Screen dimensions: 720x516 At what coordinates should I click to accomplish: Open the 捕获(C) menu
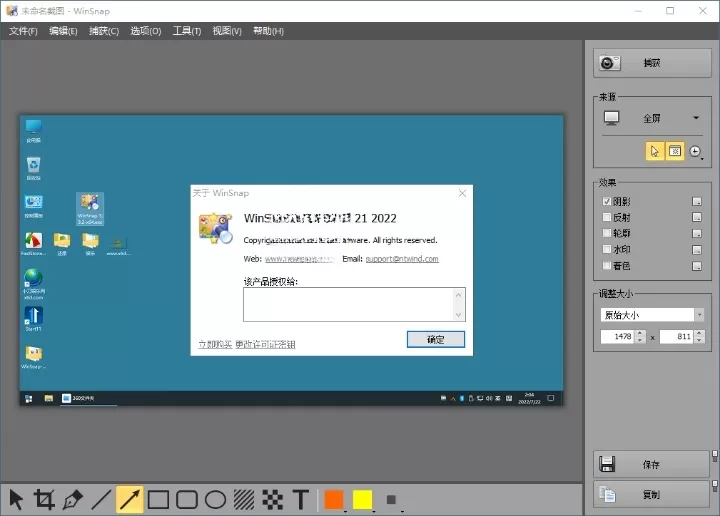point(104,31)
